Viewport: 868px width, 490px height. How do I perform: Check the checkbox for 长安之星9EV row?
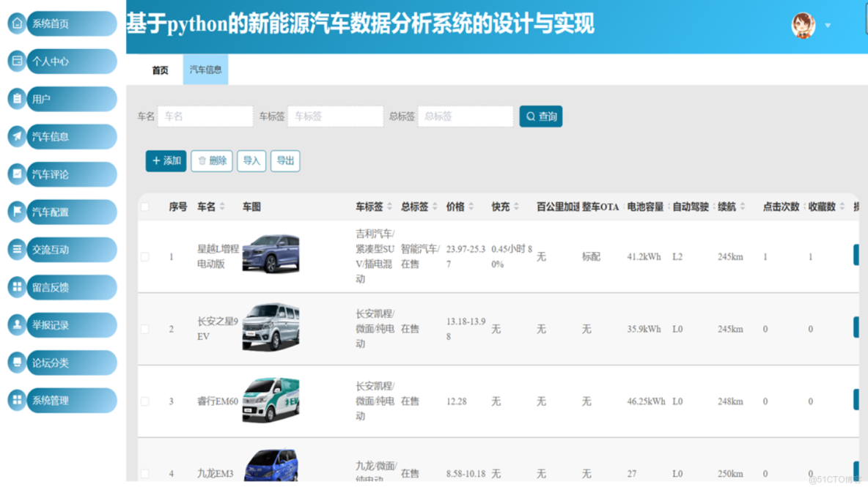click(x=144, y=328)
